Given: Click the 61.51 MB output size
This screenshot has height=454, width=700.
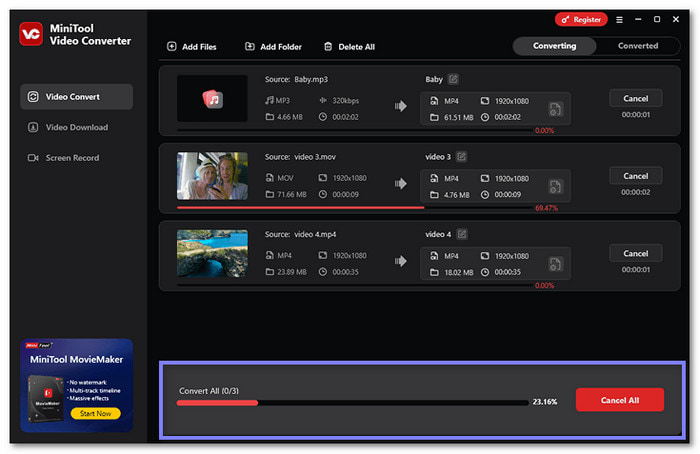Looking at the screenshot, I should click(x=458, y=117).
